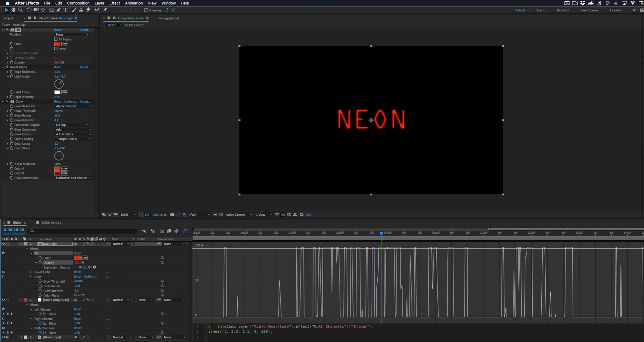Toggle the region of interest button
Screen dimensions: 644x342
click(x=215, y=215)
